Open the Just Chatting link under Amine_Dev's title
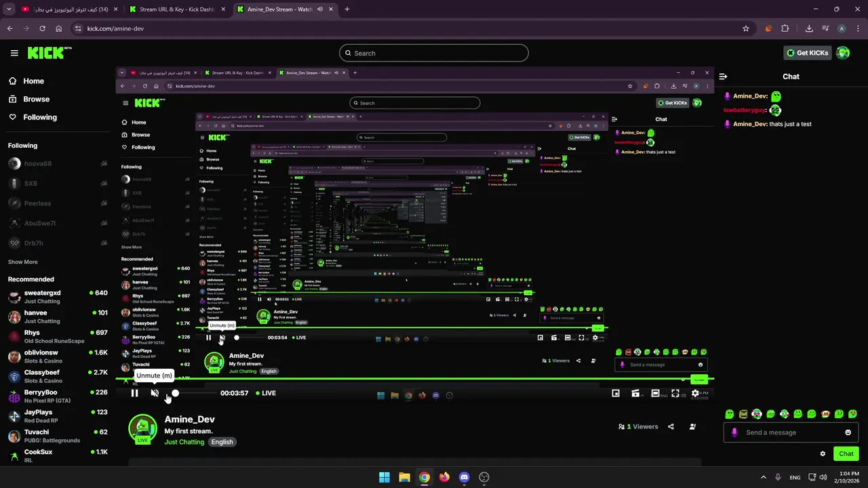Screen dimensions: 868x488 184,442
